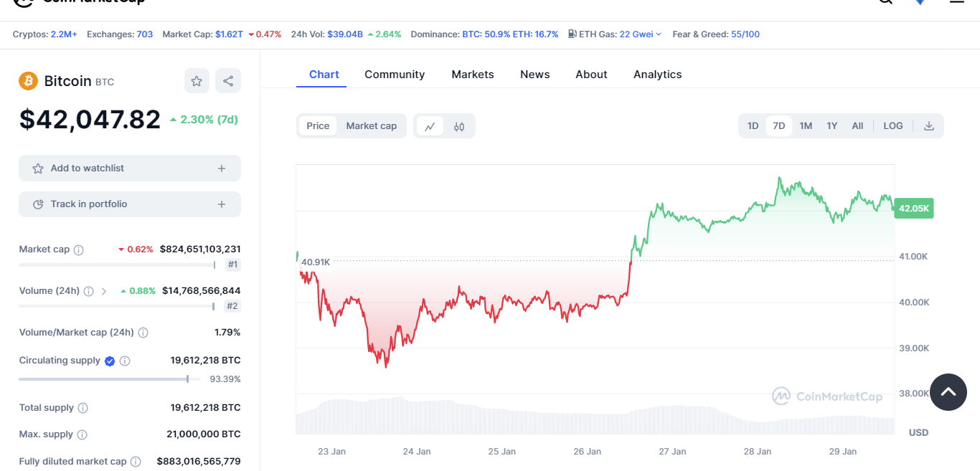Open Market cap info icon

point(79,250)
